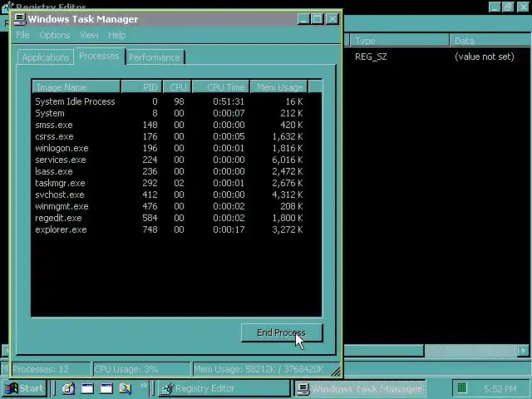
Task: Click the Start button
Action: coord(24,388)
